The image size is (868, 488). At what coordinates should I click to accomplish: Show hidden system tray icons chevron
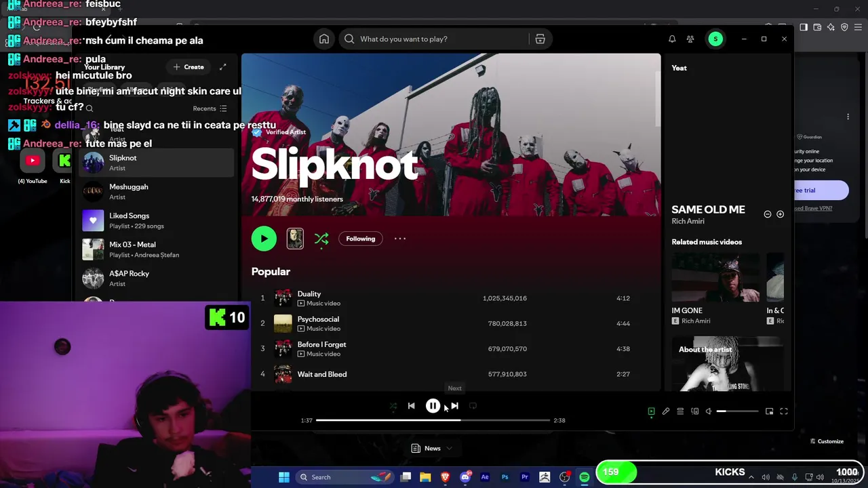(751, 477)
